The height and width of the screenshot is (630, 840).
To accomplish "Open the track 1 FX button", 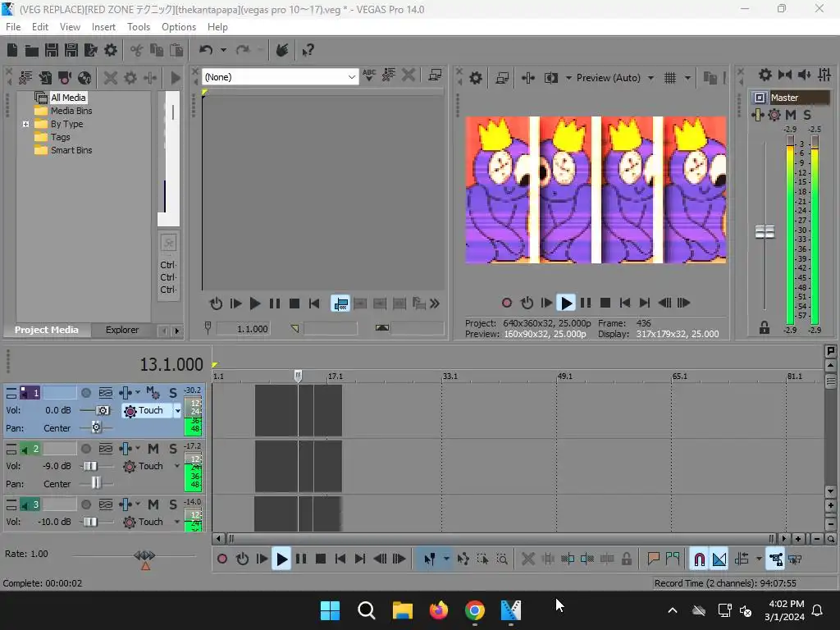I will pos(126,393).
